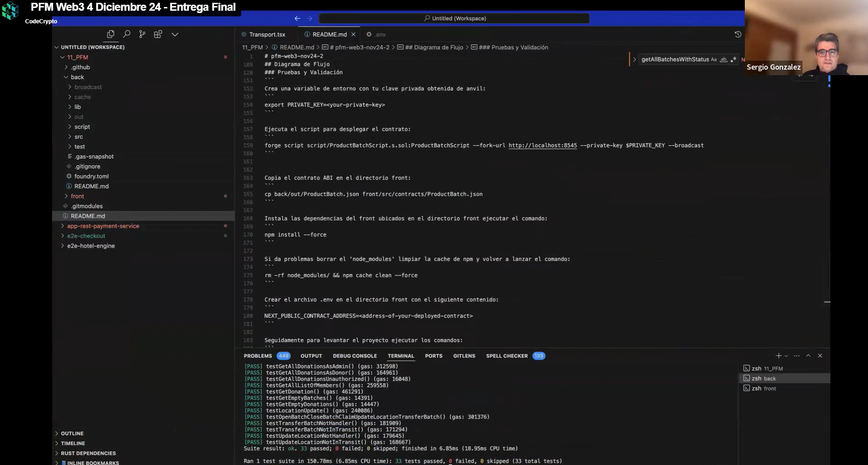Close the bottom panel
Image resolution: width=868 pixels, height=465 pixels.
pyautogui.click(x=820, y=356)
